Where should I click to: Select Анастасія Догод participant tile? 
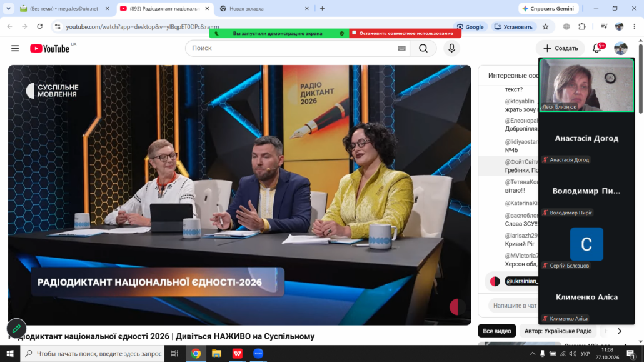(586, 138)
